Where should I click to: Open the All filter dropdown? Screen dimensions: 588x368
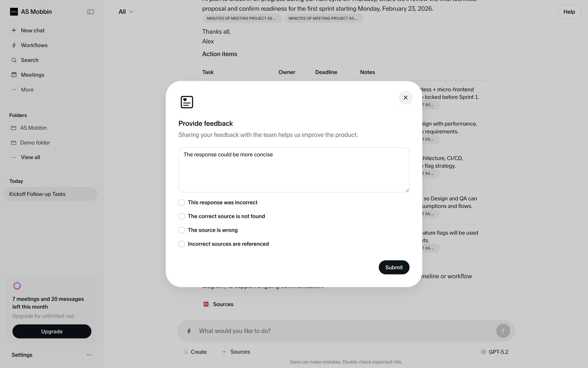126,12
